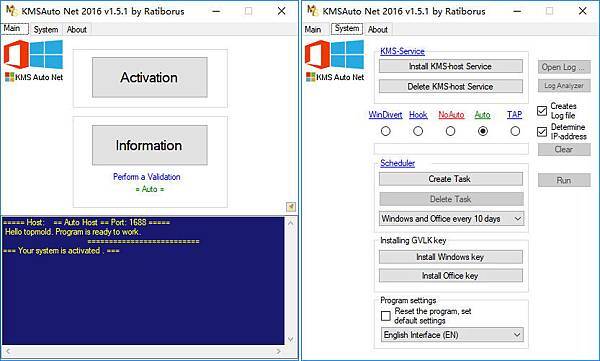Viewport: 600px width, 361px height.
Task: Select the NoAuto radio button
Action: (x=450, y=131)
